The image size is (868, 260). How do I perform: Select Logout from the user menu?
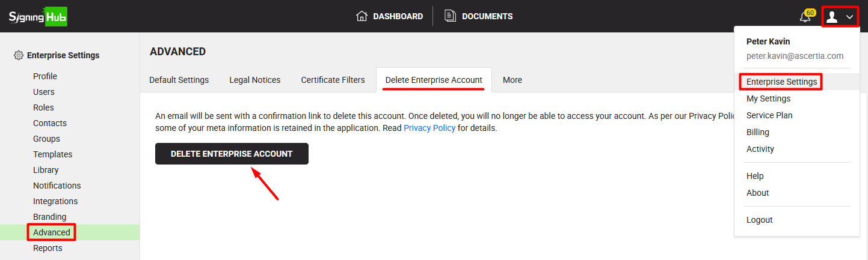759,220
